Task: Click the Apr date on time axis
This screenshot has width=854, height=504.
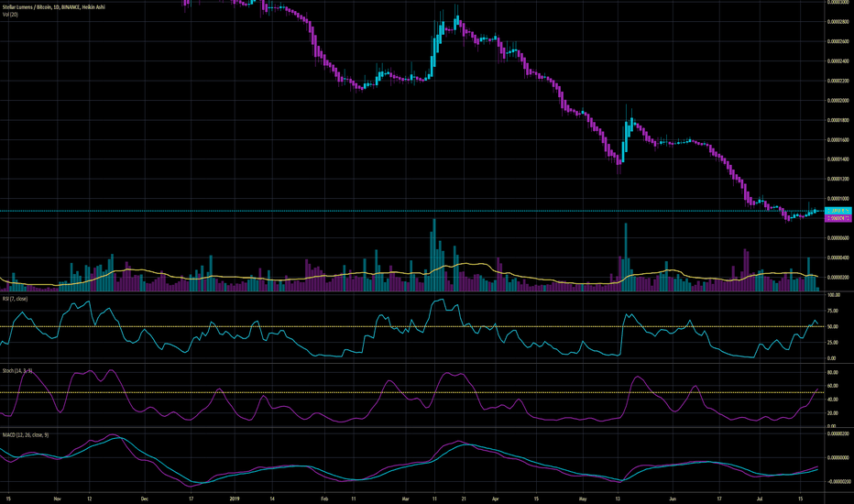Action: tap(495, 499)
